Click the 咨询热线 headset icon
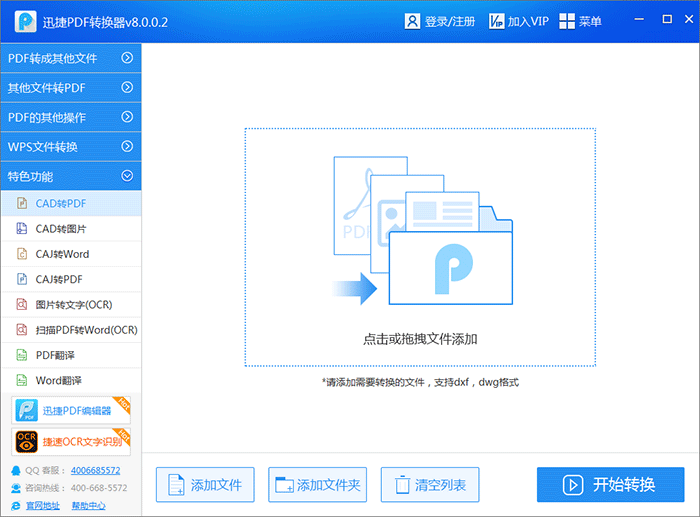700x517 pixels. pos(15,488)
